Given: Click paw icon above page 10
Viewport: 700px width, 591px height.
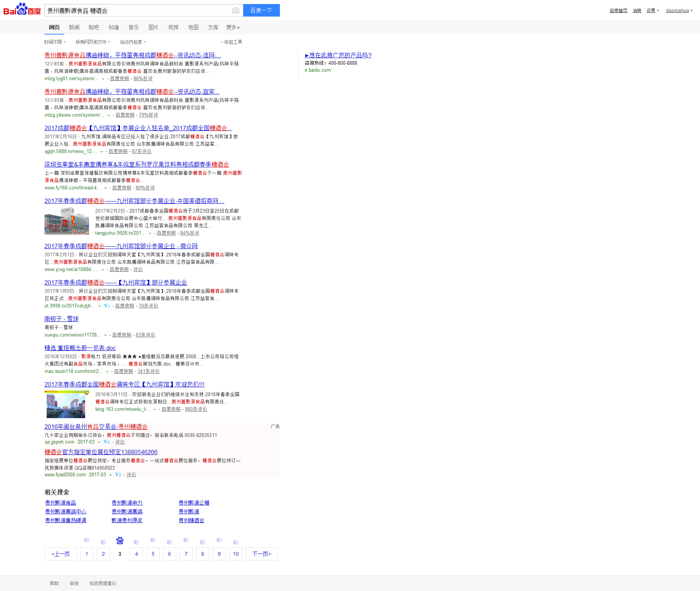Looking at the screenshot, I should (x=236, y=542).
